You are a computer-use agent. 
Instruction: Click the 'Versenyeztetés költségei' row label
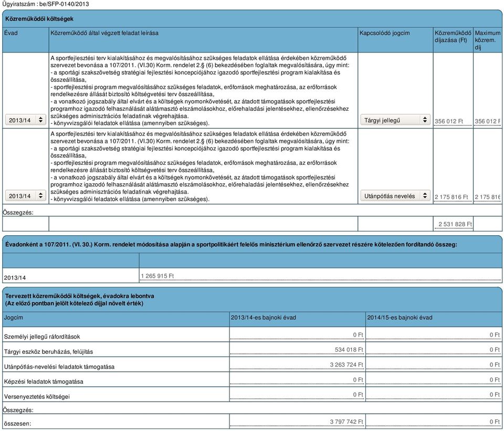tap(37, 396)
